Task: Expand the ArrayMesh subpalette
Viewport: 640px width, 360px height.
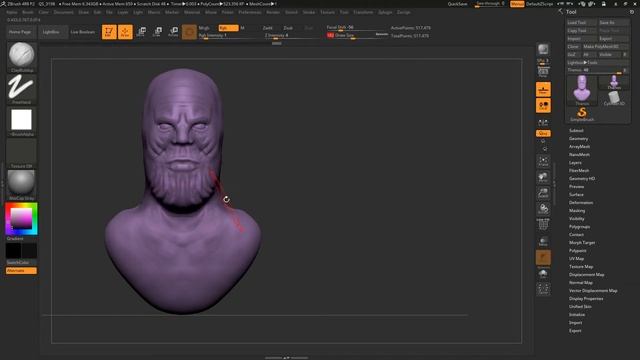Action: click(579, 147)
